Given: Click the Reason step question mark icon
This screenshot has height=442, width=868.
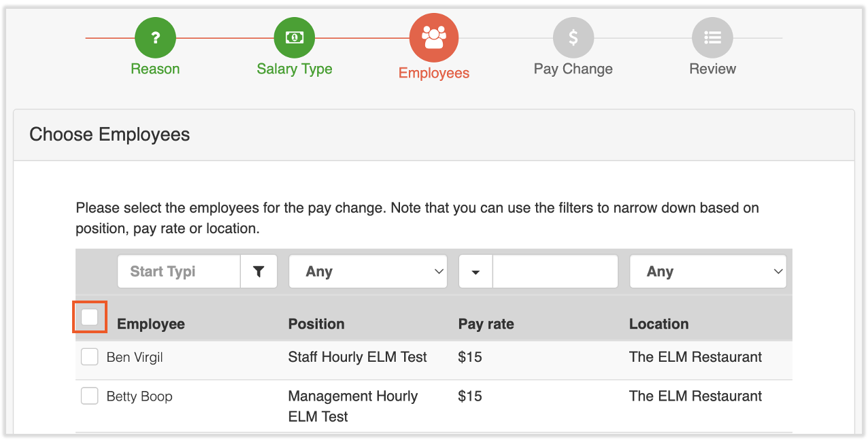Looking at the screenshot, I should pos(155,38).
